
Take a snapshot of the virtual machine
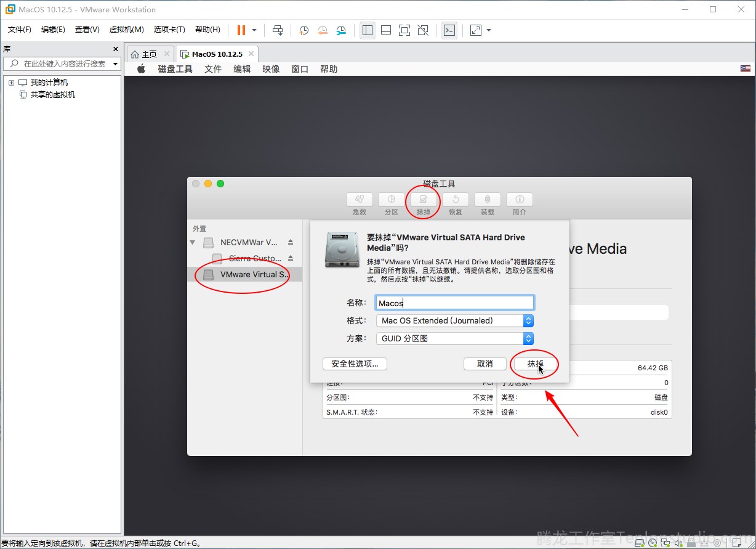[x=304, y=30]
